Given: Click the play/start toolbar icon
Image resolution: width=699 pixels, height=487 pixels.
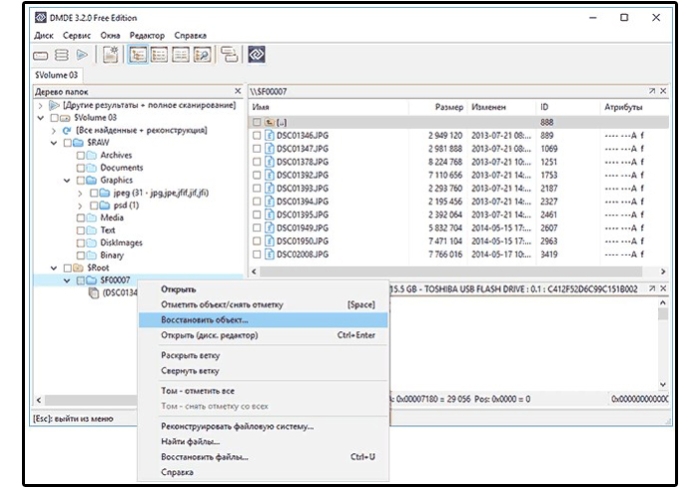Looking at the screenshot, I should (x=82, y=55).
